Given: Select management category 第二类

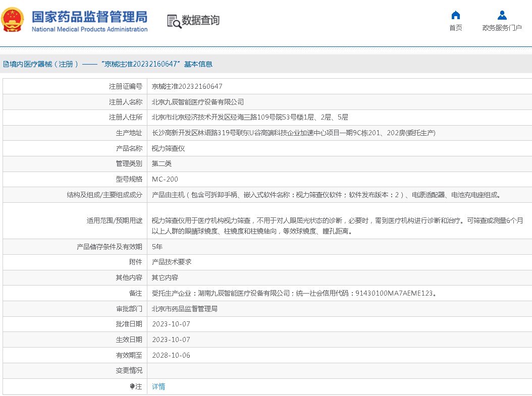Looking at the screenshot, I should coord(162,164).
